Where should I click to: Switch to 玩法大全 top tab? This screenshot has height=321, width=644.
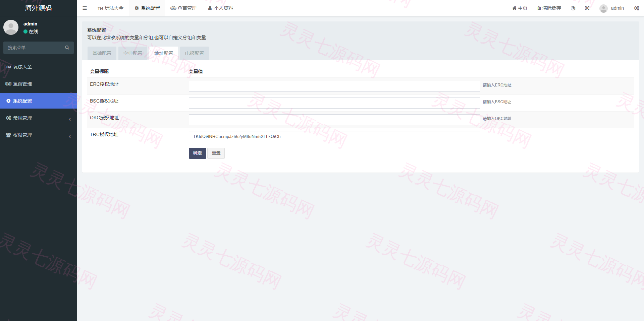pos(111,8)
